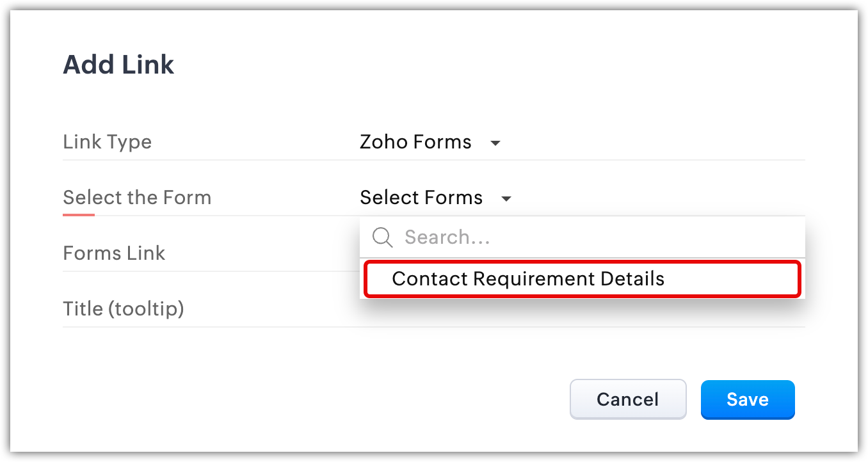868x462 pixels.
Task: Click the Add Link dialog heading
Action: 118,65
